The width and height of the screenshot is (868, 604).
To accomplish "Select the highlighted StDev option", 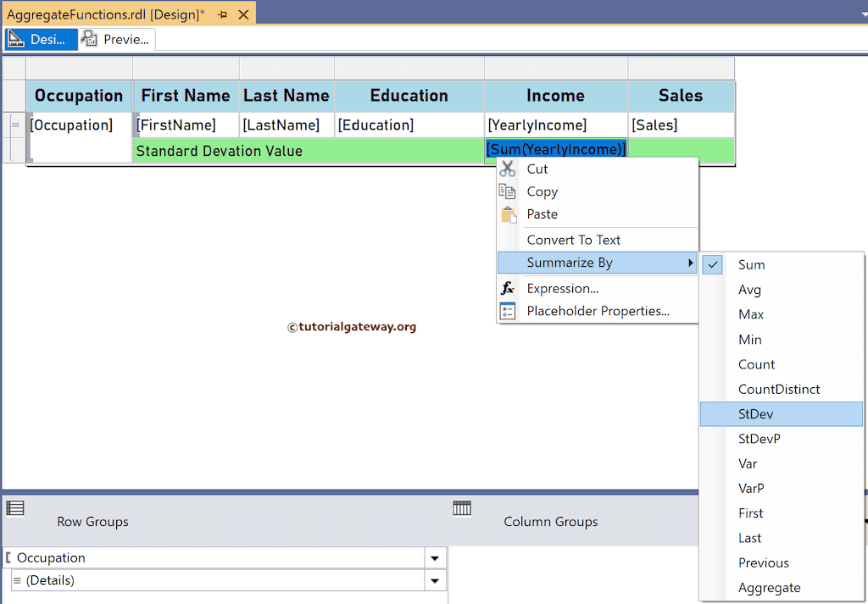I will coord(781,413).
